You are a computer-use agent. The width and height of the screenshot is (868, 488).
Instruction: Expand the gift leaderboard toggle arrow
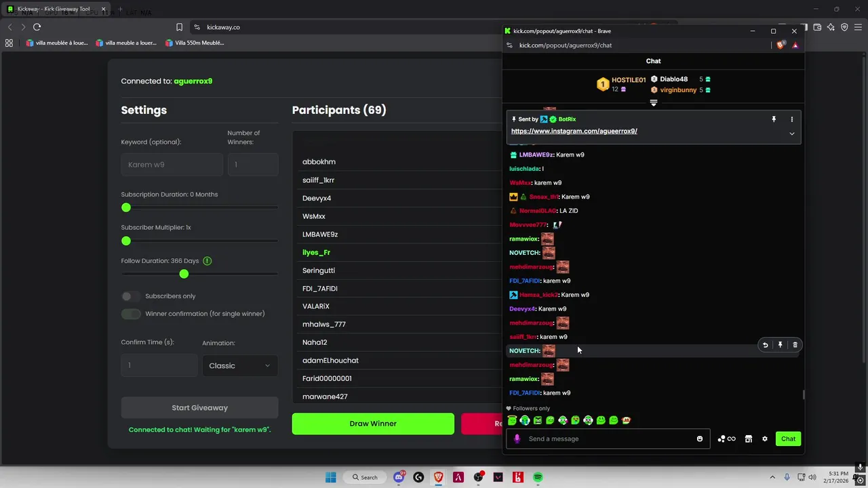[x=654, y=103]
